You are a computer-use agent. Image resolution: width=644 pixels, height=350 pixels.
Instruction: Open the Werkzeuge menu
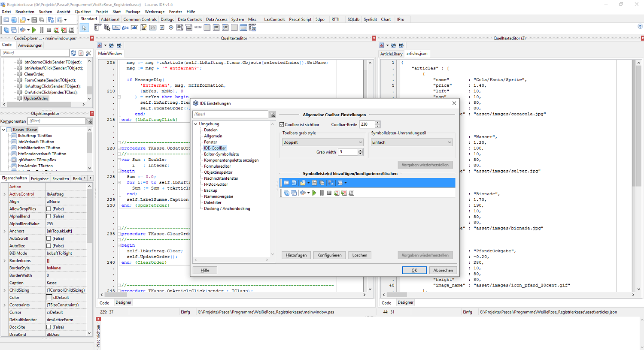155,12
